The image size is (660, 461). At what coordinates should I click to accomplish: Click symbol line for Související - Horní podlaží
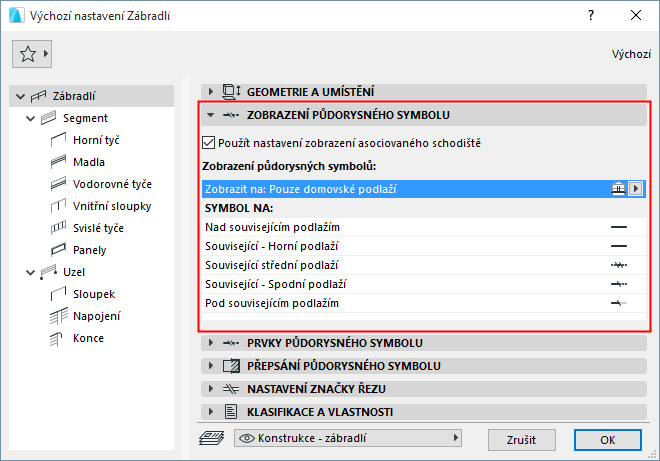pyautogui.click(x=619, y=246)
